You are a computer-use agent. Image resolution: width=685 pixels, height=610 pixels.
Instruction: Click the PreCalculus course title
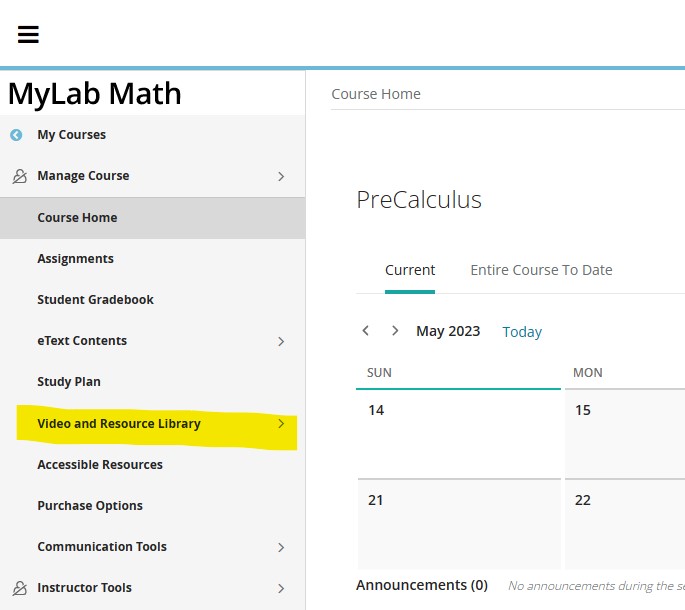[419, 200]
